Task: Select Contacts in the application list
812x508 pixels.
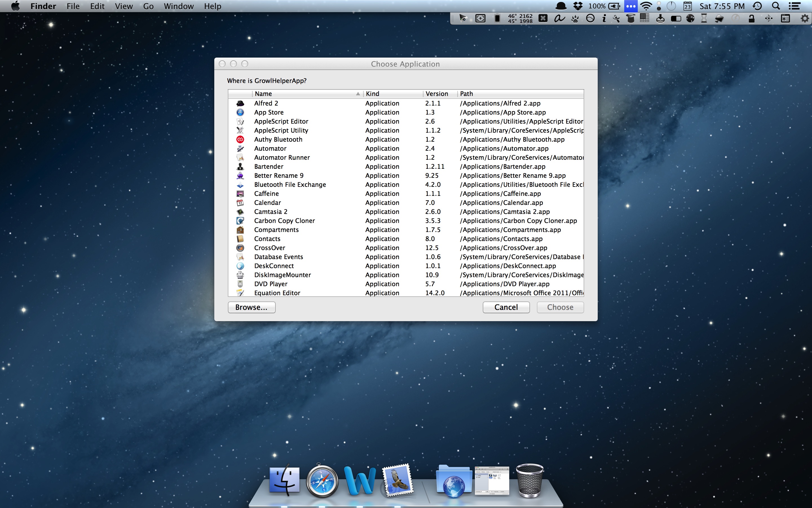Action: (x=406, y=239)
